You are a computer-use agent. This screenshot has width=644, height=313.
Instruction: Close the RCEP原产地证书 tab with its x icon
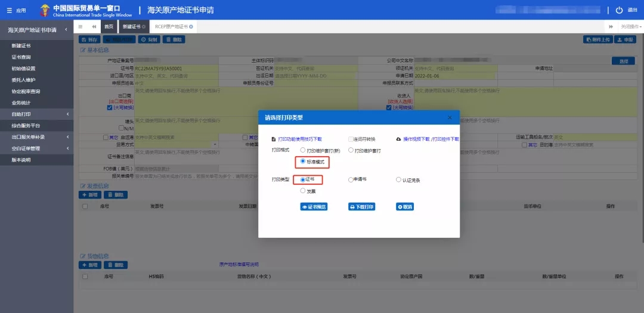[x=191, y=27]
